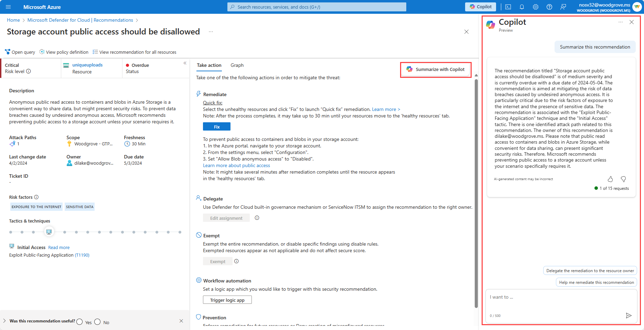Image resolution: width=644 pixels, height=330 pixels.
Task: Open the T1190 technique link
Action: [x=82, y=255]
